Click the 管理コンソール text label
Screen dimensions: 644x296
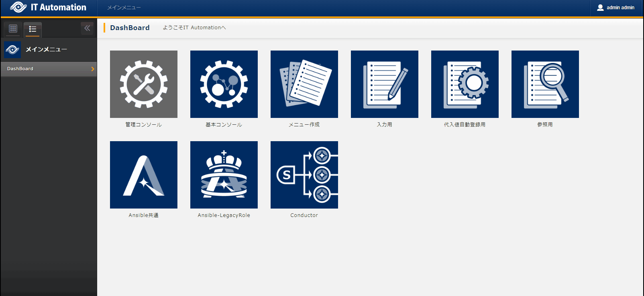pos(143,125)
